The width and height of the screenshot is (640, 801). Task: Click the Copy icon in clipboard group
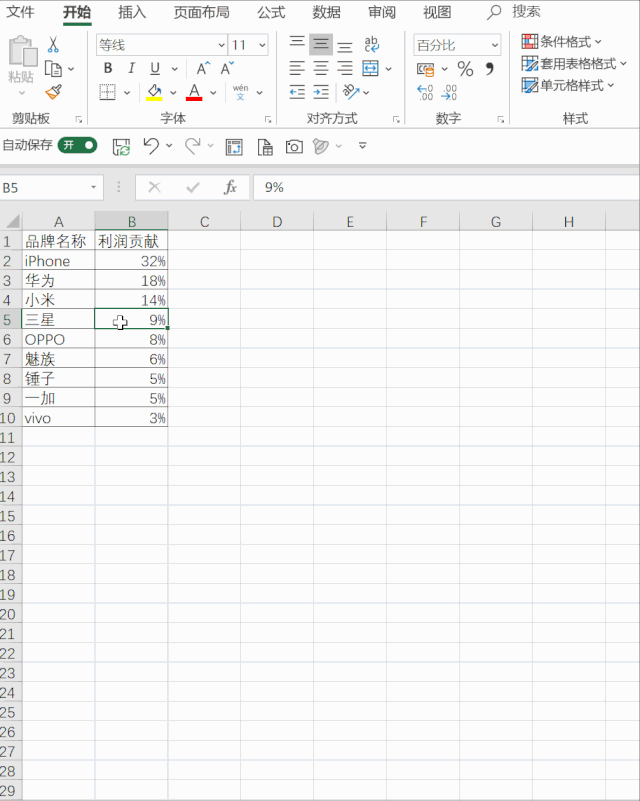coord(53,68)
